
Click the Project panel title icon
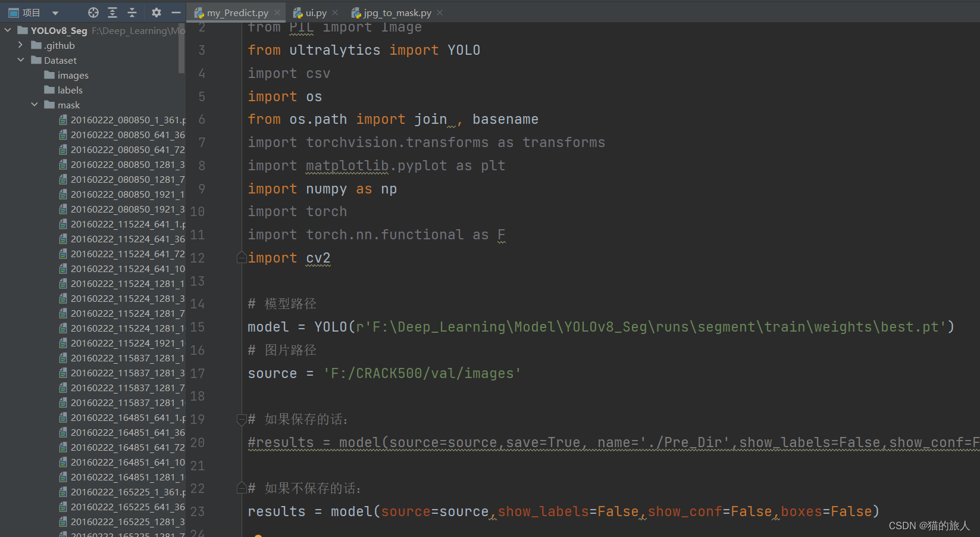click(14, 13)
